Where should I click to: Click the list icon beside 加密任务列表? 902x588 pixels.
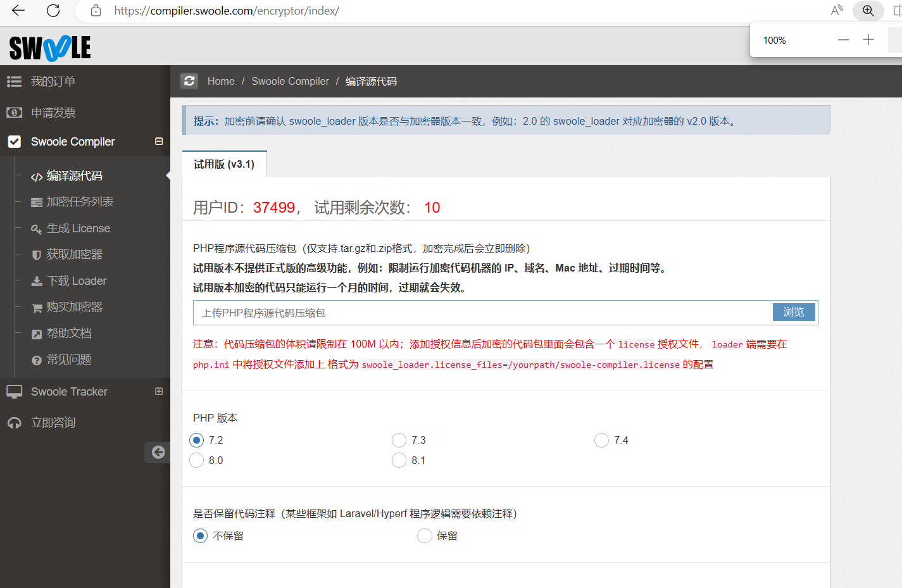37,203
